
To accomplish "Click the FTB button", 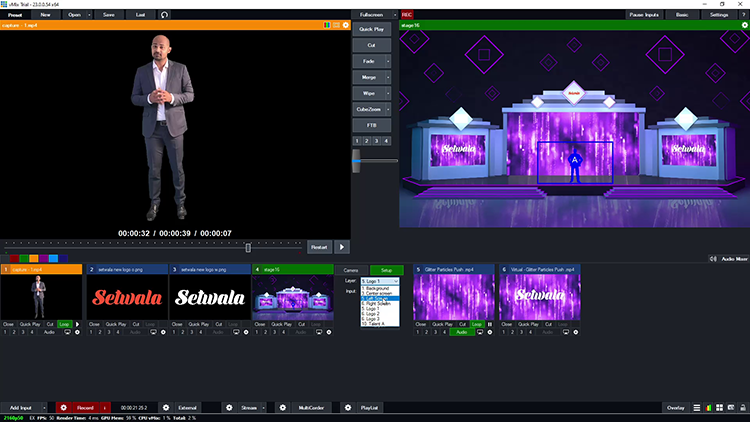I will click(372, 124).
